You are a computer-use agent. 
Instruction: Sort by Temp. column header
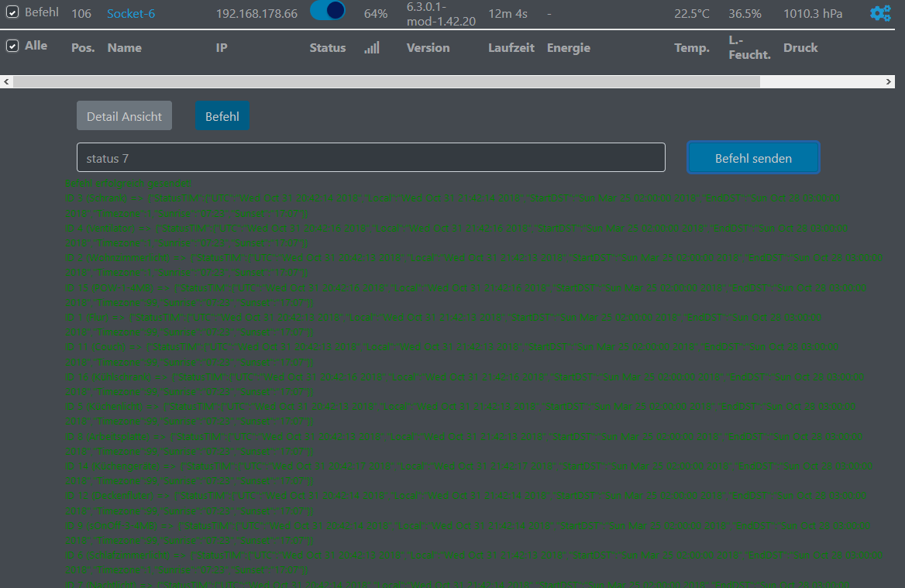691,48
